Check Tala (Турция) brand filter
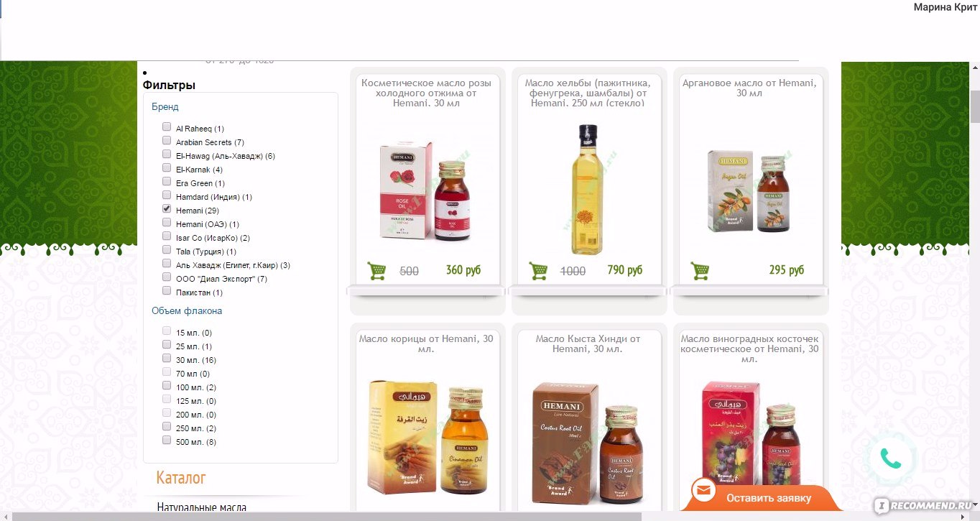Screen dimensions: 980x521 pyautogui.click(x=167, y=251)
